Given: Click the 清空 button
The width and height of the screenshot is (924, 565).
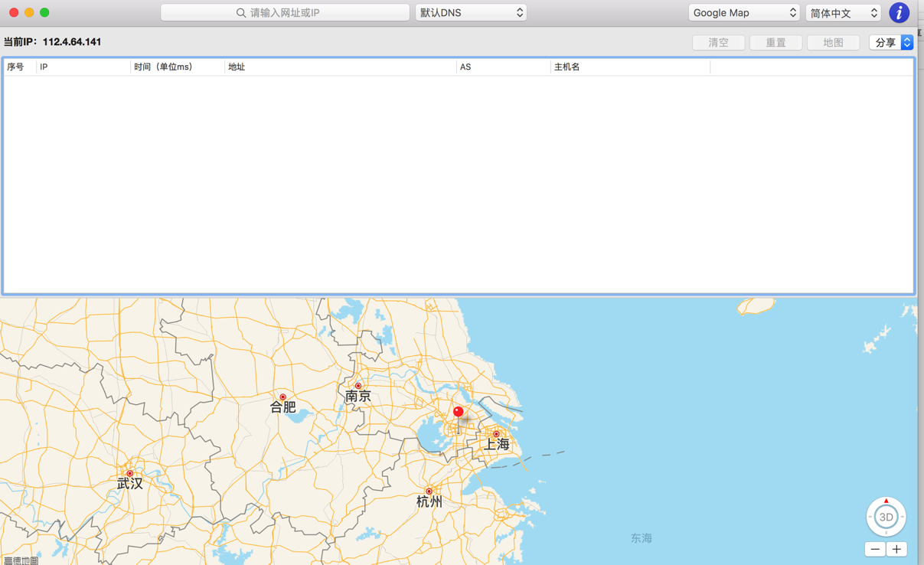Looking at the screenshot, I should point(719,43).
